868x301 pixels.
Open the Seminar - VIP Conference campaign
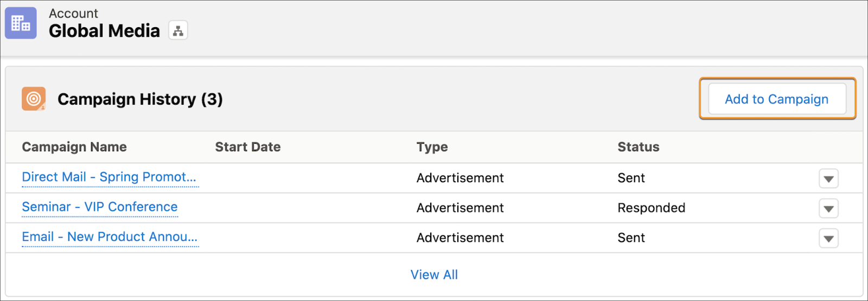(100, 207)
